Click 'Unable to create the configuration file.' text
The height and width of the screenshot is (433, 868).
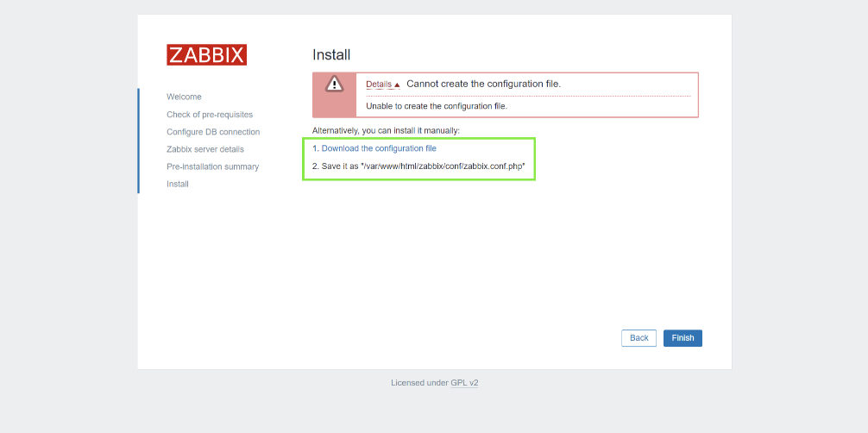(437, 106)
